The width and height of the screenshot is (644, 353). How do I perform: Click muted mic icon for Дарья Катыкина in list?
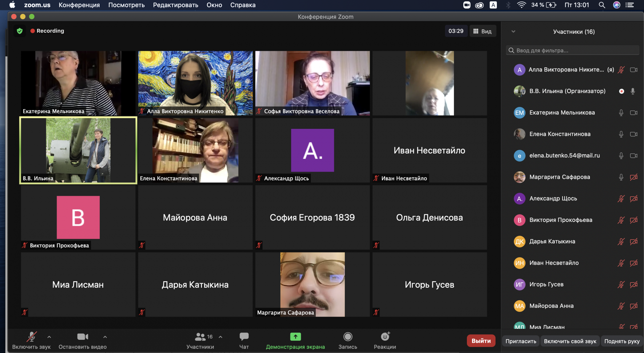621,242
